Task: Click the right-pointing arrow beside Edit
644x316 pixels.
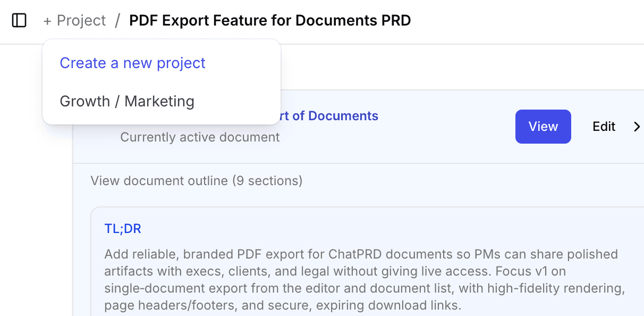Action: coord(637,127)
